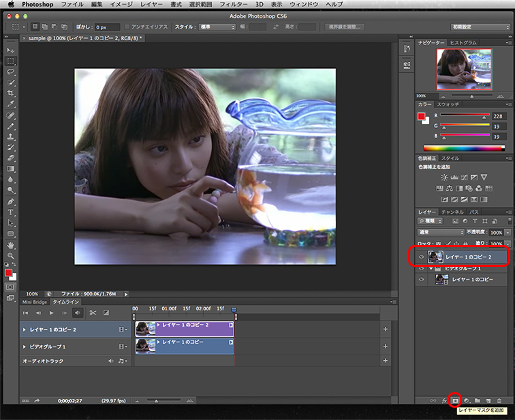
Task: Collapse ビデオグループ 1 in layers panel
Action: [x=431, y=268]
